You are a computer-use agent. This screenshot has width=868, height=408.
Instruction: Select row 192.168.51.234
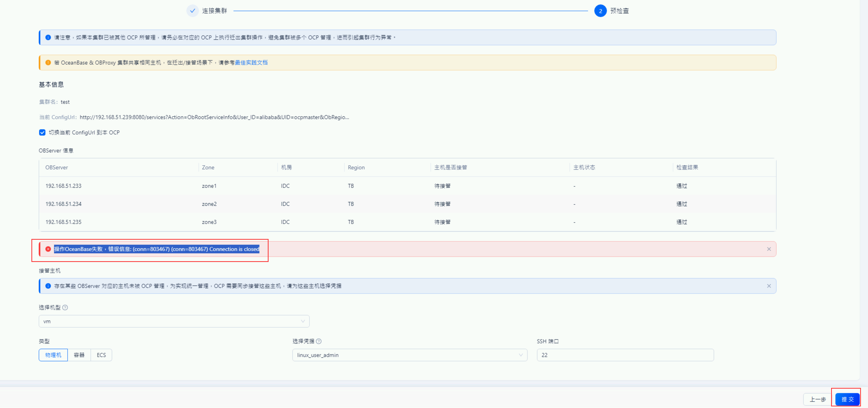click(x=407, y=204)
